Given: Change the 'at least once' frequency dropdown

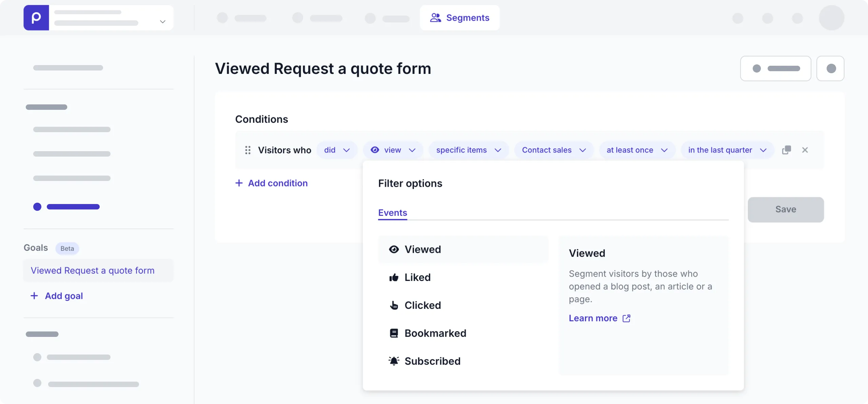Looking at the screenshot, I should [637, 150].
